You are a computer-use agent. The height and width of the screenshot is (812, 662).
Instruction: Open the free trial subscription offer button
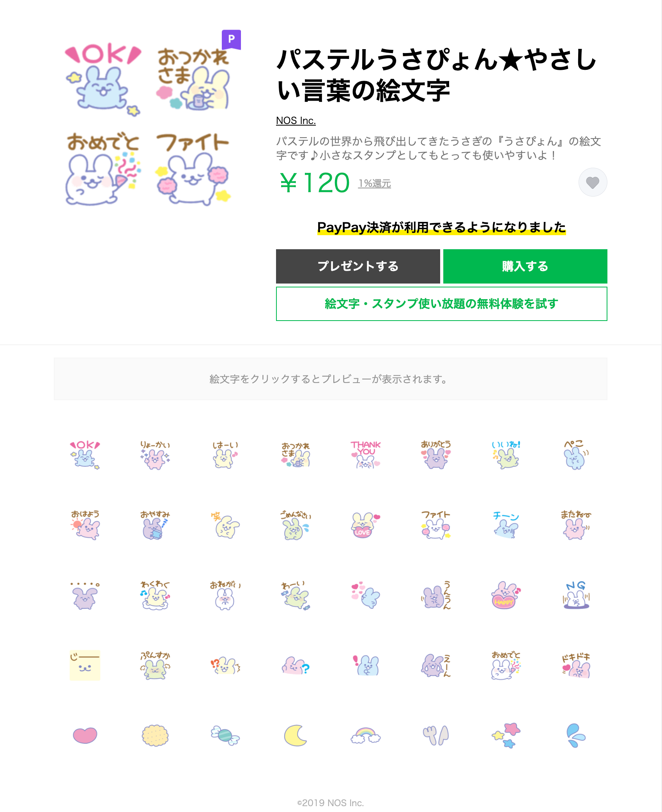[442, 304]
